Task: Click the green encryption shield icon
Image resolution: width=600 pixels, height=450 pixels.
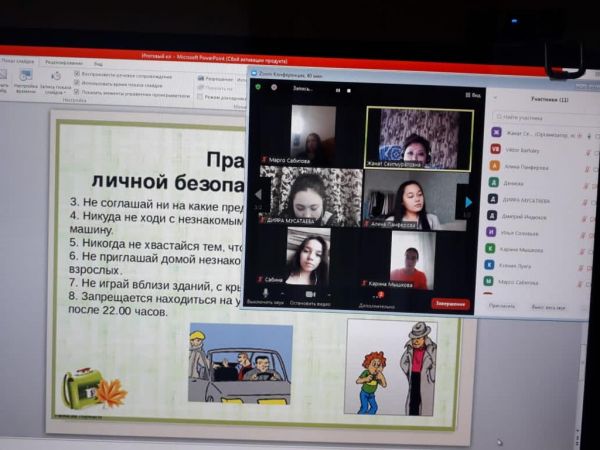Action: click(257, 87)
